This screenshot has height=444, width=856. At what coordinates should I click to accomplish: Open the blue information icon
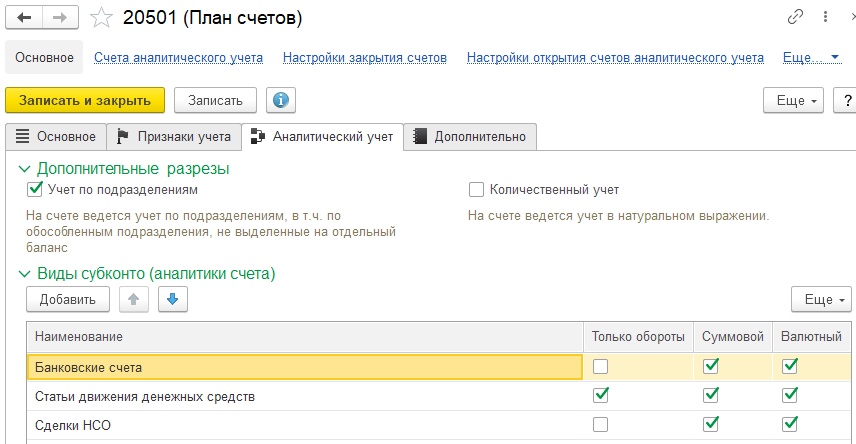point(281,100)
